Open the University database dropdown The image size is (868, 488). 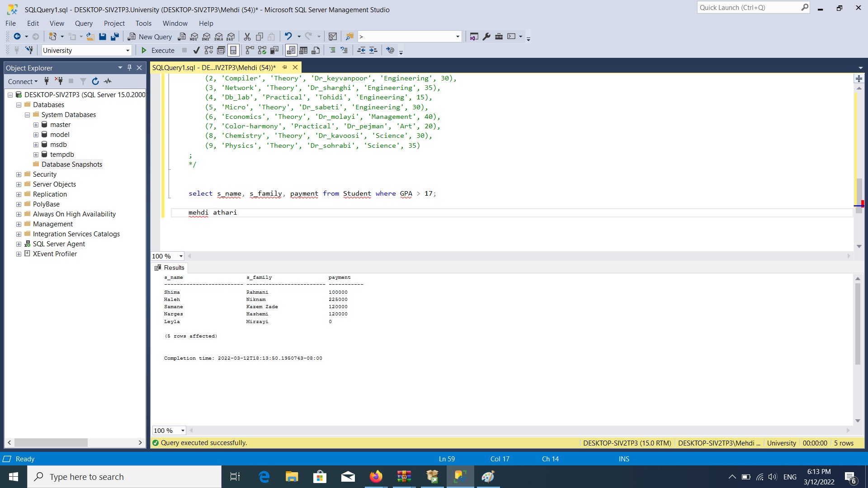click(x=128, y=51)
